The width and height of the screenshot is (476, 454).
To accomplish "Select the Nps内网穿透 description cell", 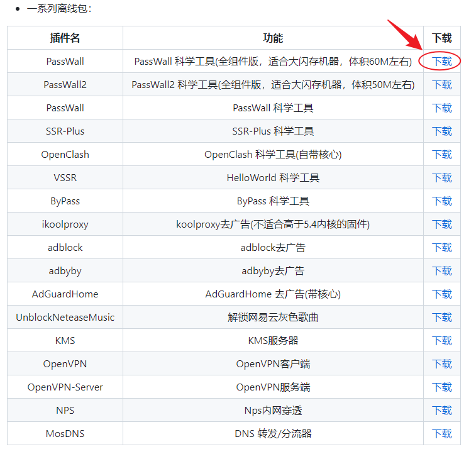I will [x=273, y=411].
